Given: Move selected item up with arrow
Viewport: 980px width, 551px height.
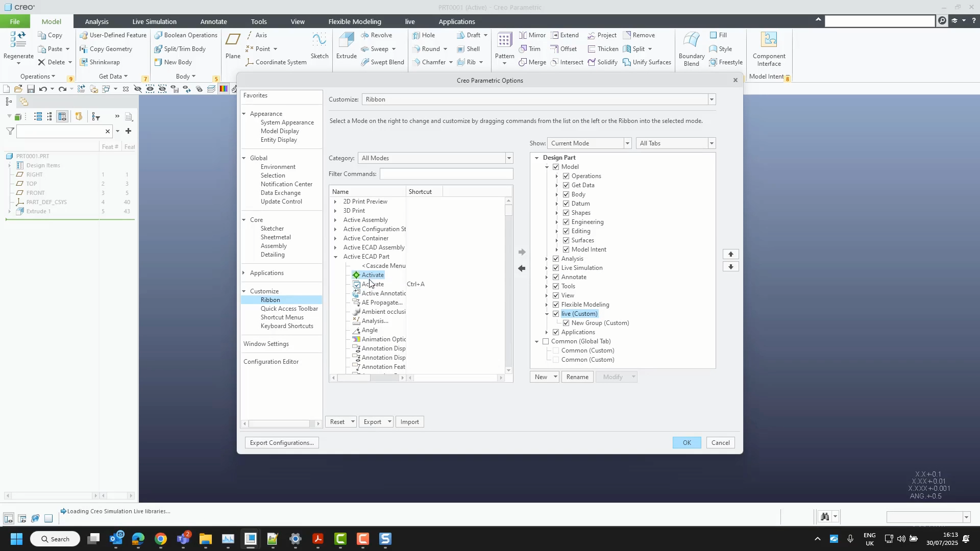Looking at the screenshot, I should (x=731, y=254).
